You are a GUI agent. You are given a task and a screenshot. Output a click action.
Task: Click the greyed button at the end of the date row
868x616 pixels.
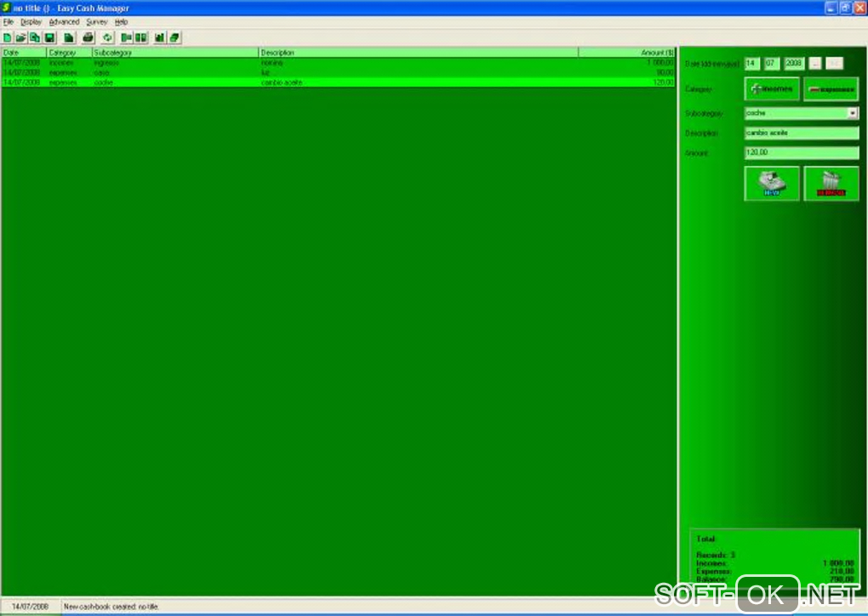[x=834, y=63]
